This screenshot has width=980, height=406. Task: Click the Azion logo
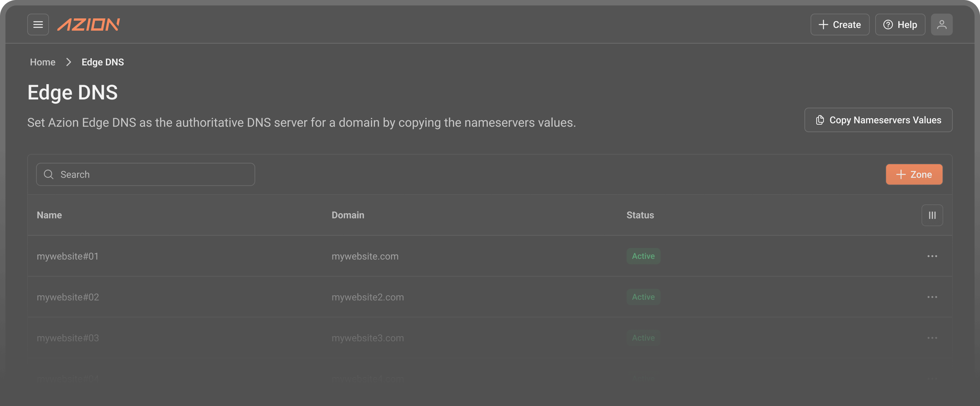coord(88,25)
